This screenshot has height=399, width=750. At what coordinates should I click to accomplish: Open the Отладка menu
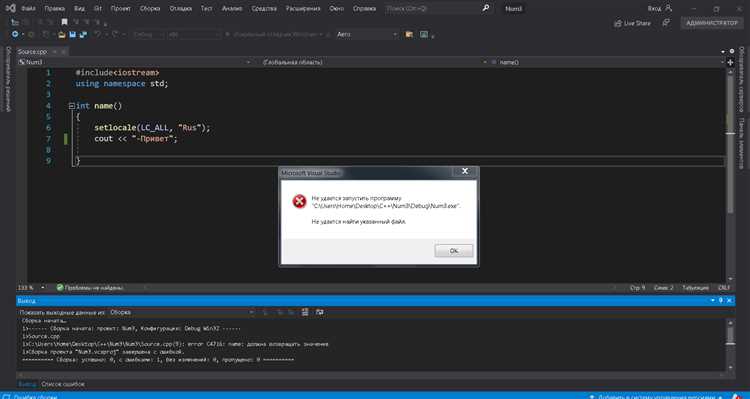[181, 9]
